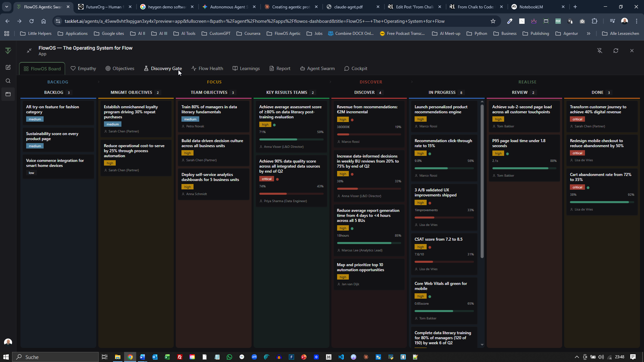Open the browser extensions puzzle icon
The width and height of the screenshot is (644, 362).
click(595, 21)
